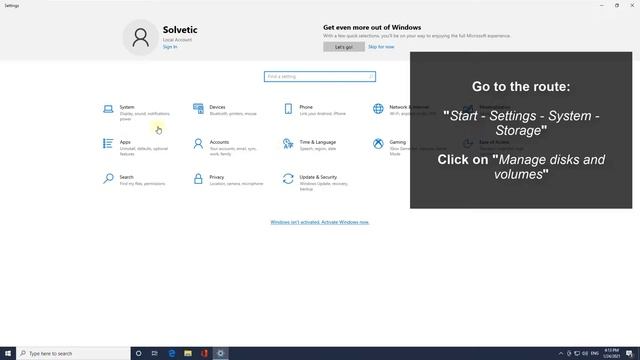Open the Phone settings category
Screen dimensions: 640x360
coord(315,110)
